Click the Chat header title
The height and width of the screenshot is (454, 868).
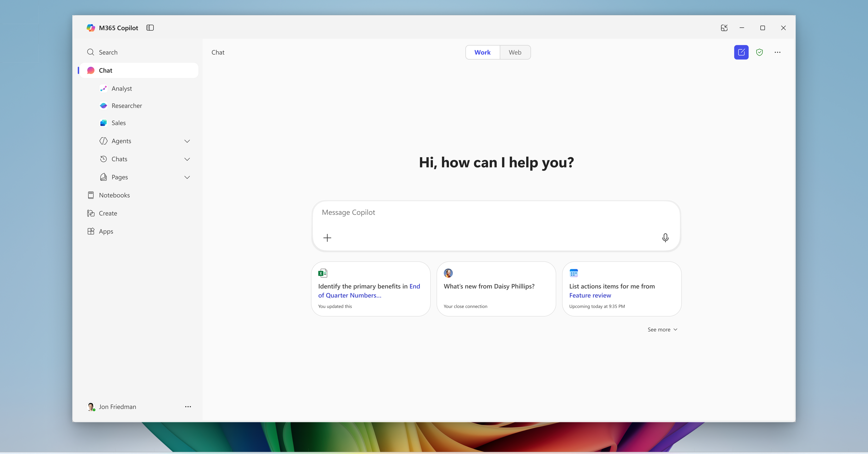click(218, 52)
